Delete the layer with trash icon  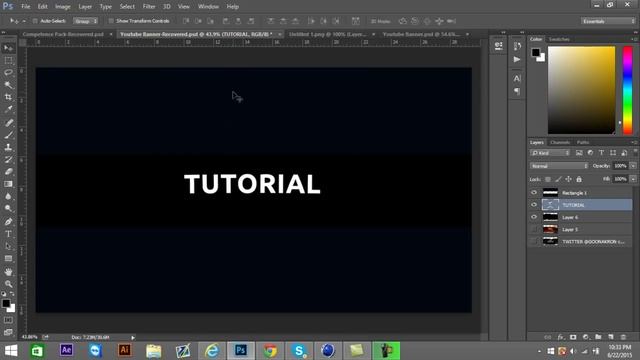(x=623, y=337)
